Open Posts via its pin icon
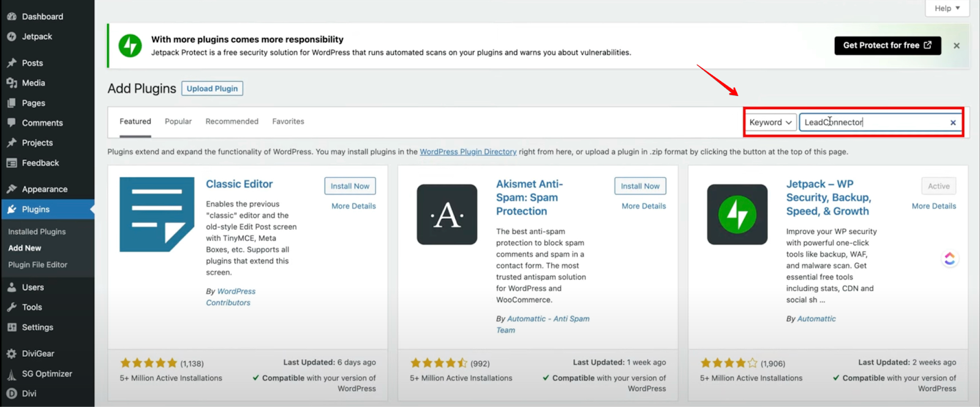The height and width of the screenshot is (407, 980). (x=12, y=63)
